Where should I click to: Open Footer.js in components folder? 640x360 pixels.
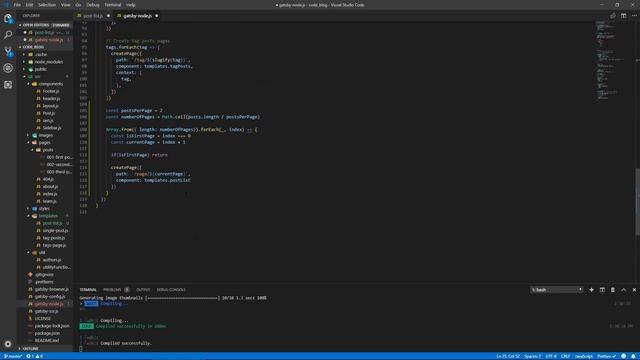pyautogui.click(x=51, y=91)
